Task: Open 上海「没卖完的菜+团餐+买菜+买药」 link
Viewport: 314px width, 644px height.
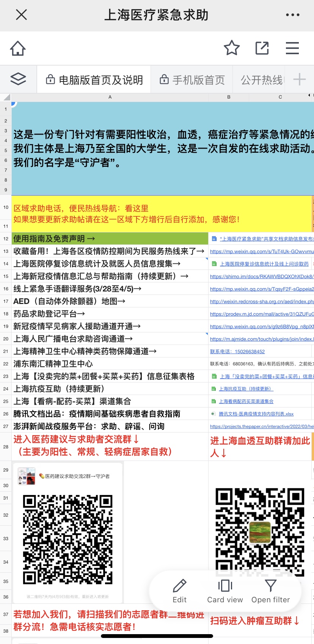Action: 267,376
